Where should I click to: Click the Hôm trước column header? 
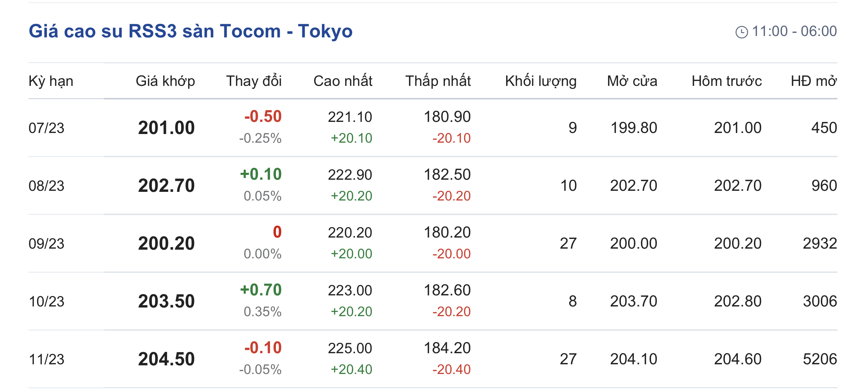click(727, 81)
